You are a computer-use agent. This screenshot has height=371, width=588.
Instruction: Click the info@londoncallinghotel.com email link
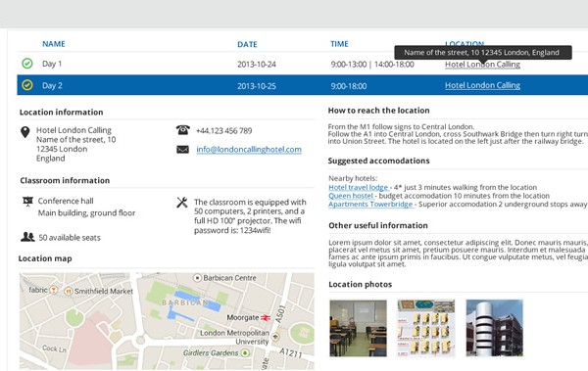click(x=249, y=150)
